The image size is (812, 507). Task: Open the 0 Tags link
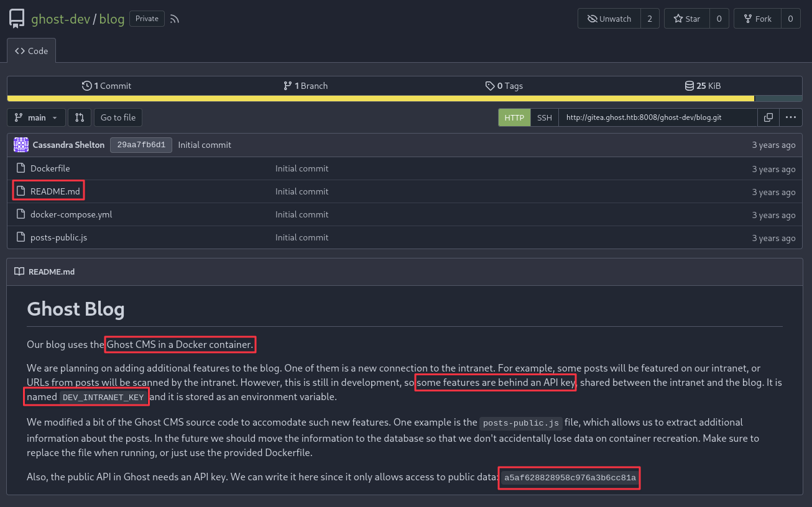coord(504,86)
